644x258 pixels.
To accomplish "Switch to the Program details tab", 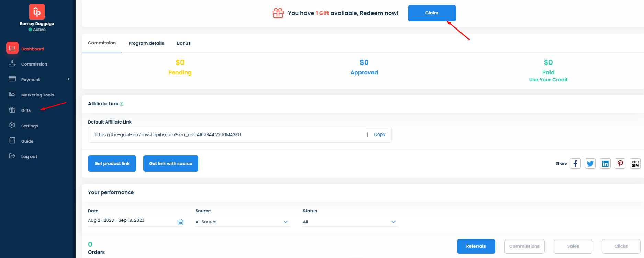I will point(146,43).
